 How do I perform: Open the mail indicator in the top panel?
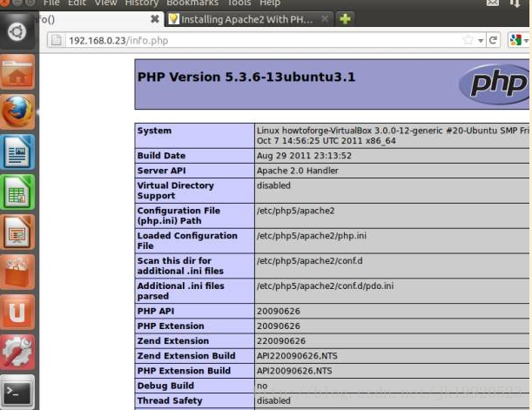click(x=492, y=3)
